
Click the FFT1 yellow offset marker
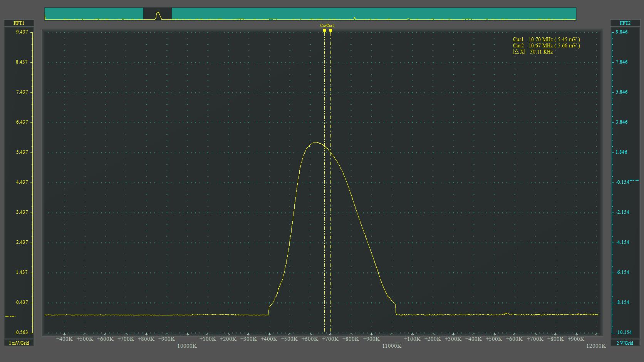coord(10,316)
